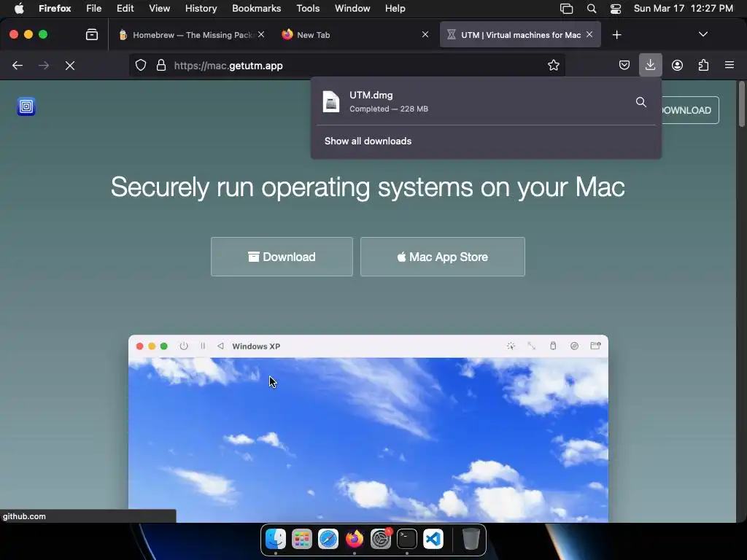
Task: Open the Firefox app menu in menu bar
Action: 55,9
